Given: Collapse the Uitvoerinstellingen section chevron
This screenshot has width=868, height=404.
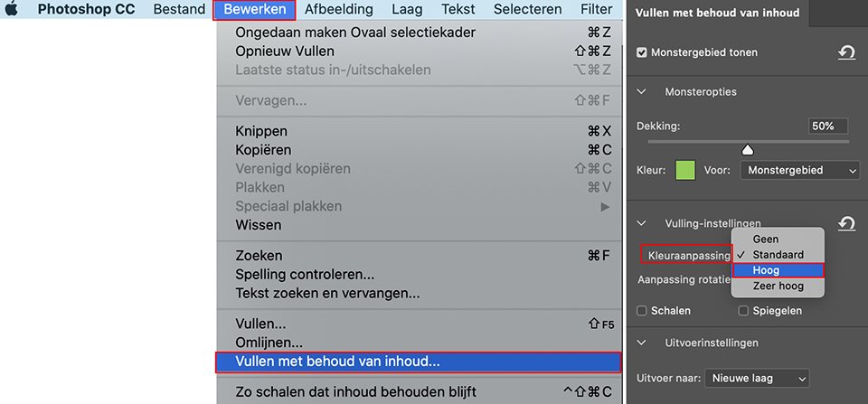Looking at the screenshot, I should 642,343.
